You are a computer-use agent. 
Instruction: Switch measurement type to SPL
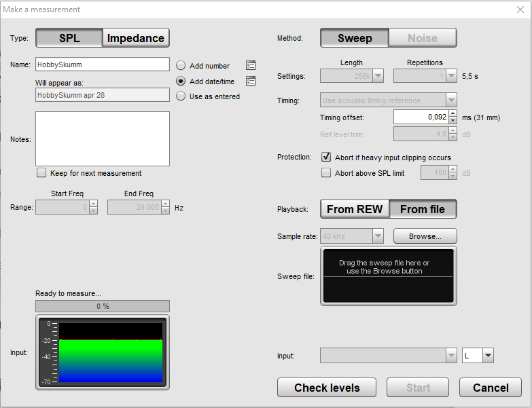(69, 38)
